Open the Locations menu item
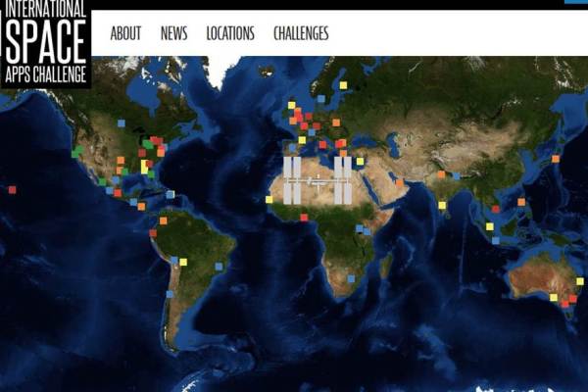Image resolution: width=588 pixels, height=392 pixels. 230,33
